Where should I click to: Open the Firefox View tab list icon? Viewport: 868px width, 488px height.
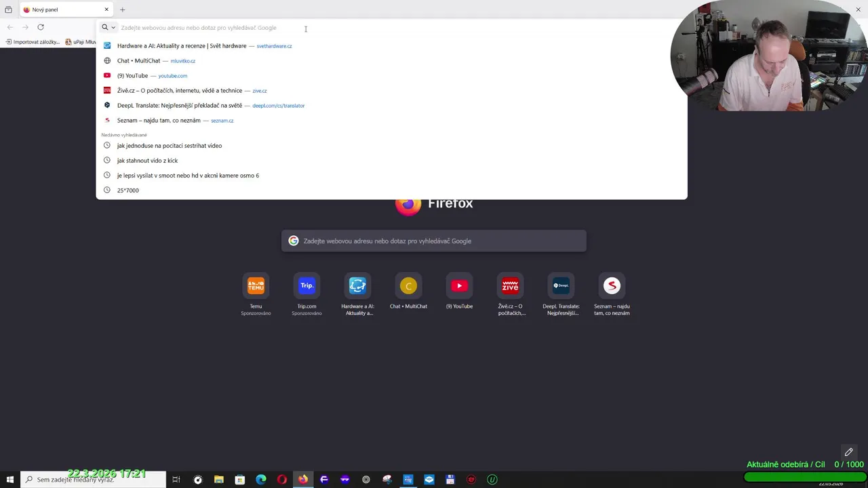(8, 9)
